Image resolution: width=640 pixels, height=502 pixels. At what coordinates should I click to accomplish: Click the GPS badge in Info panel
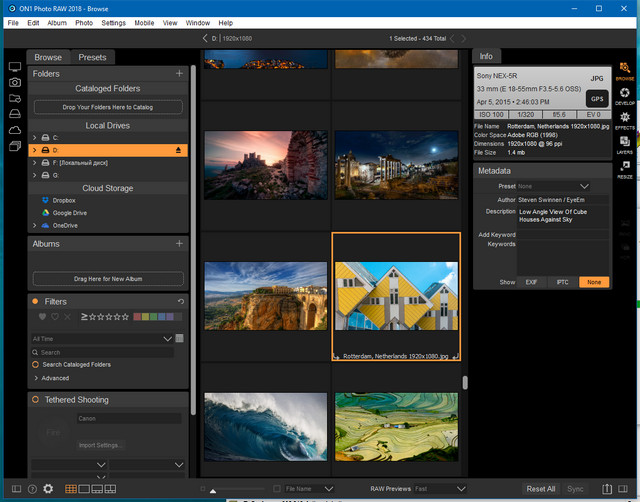(x=596, y=99)
